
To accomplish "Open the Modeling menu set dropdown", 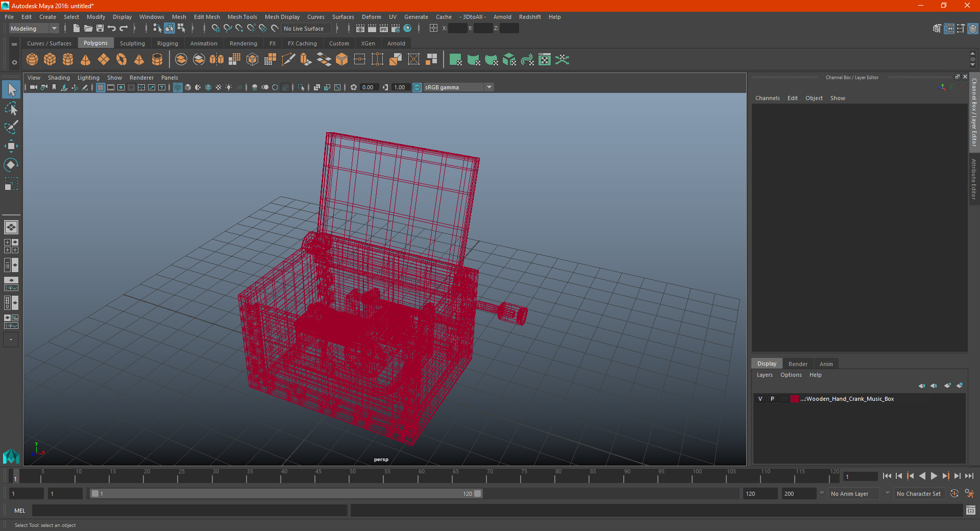I will (34, 29).
